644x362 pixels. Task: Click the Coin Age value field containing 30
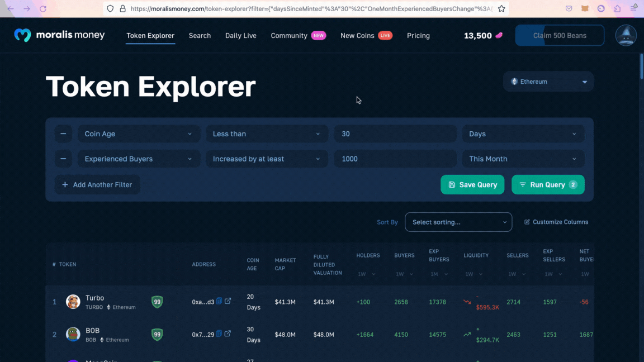tap(395, 134)
